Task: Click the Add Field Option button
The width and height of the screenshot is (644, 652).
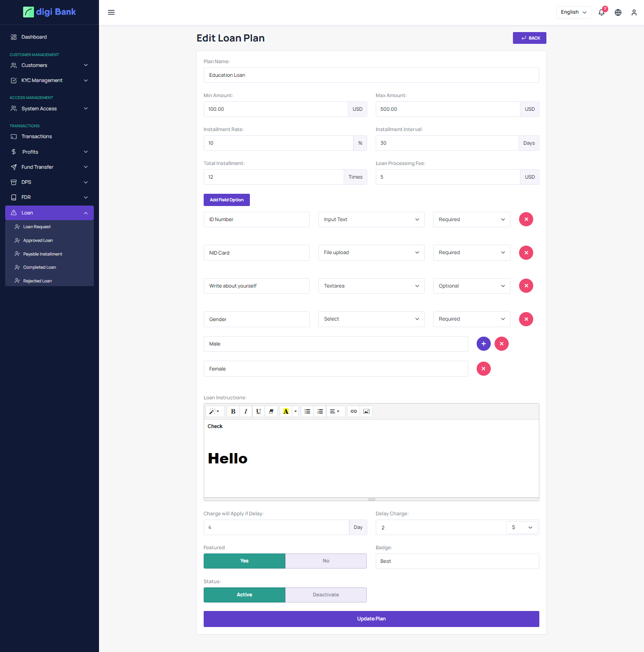Action: point(226,200)
